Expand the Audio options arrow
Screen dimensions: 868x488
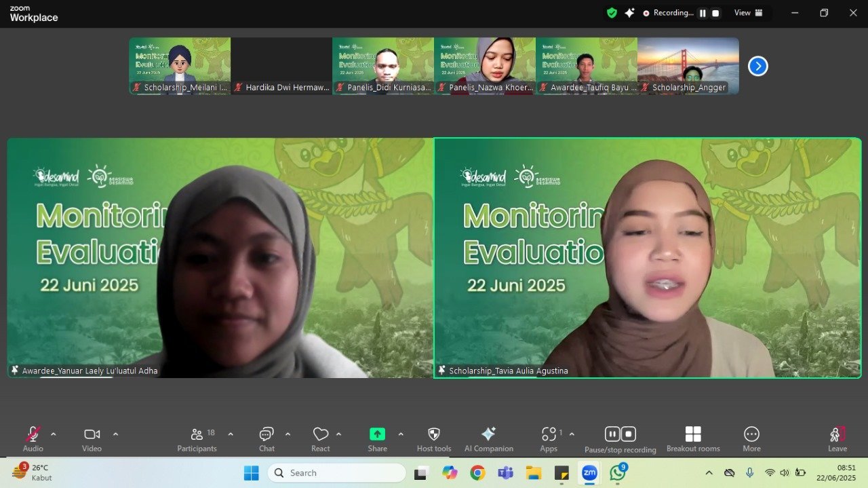pos(54,434)
